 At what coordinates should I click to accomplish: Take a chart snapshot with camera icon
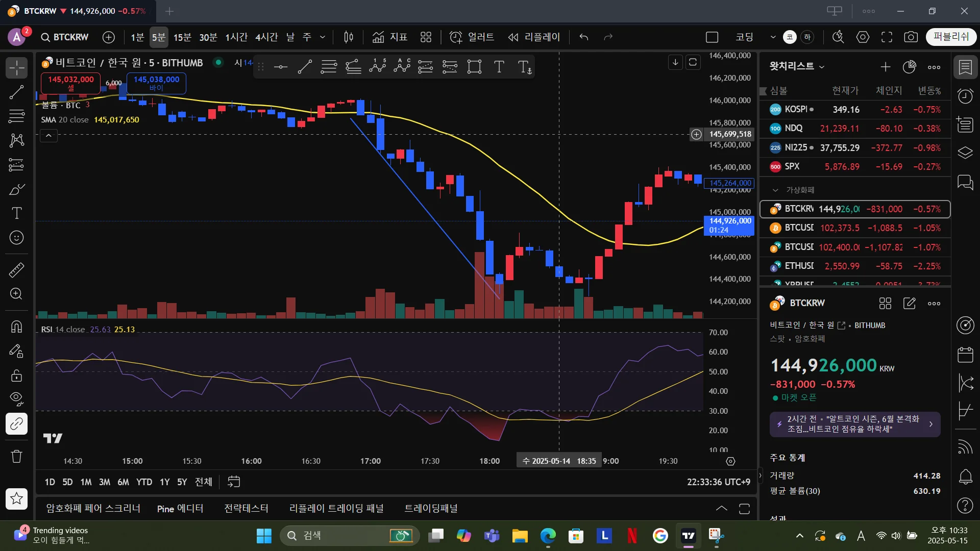911,37
